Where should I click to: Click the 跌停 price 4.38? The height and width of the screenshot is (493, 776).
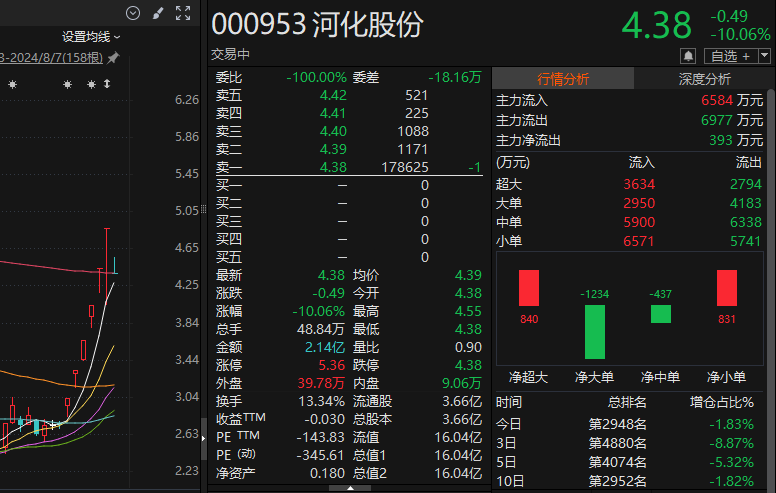pos(468,365)
